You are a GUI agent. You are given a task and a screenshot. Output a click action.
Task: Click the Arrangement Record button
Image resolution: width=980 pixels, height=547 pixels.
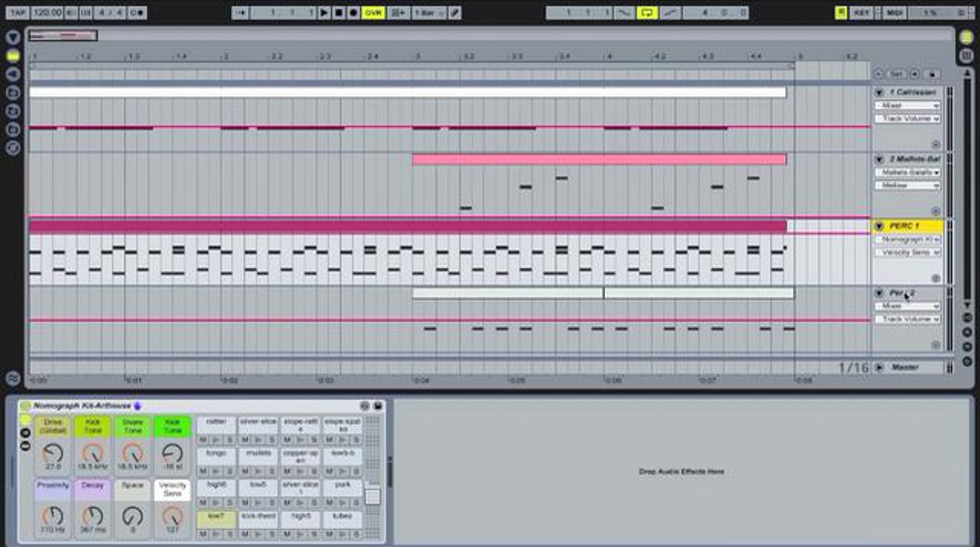(353, 13)
